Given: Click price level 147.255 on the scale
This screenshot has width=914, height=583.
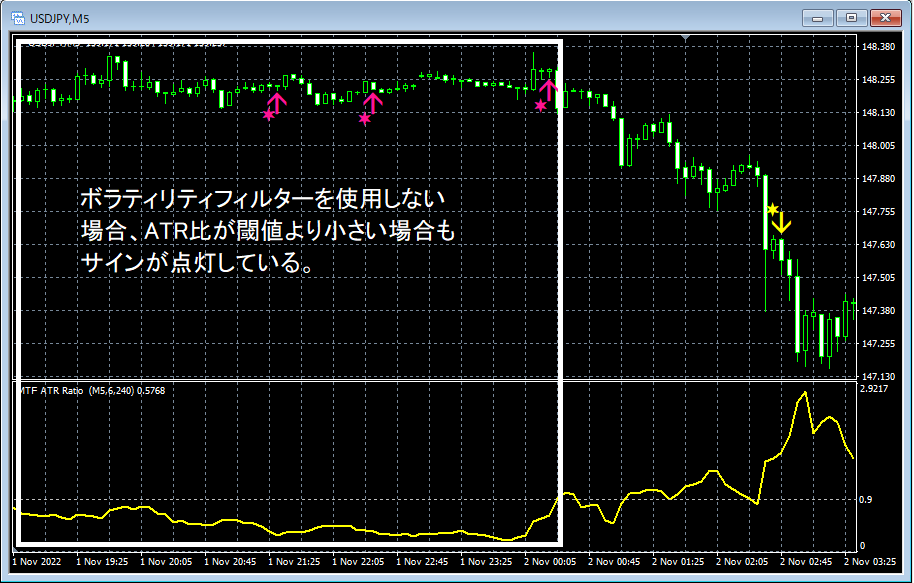Looking at the screenshot, I should [878, 343].
